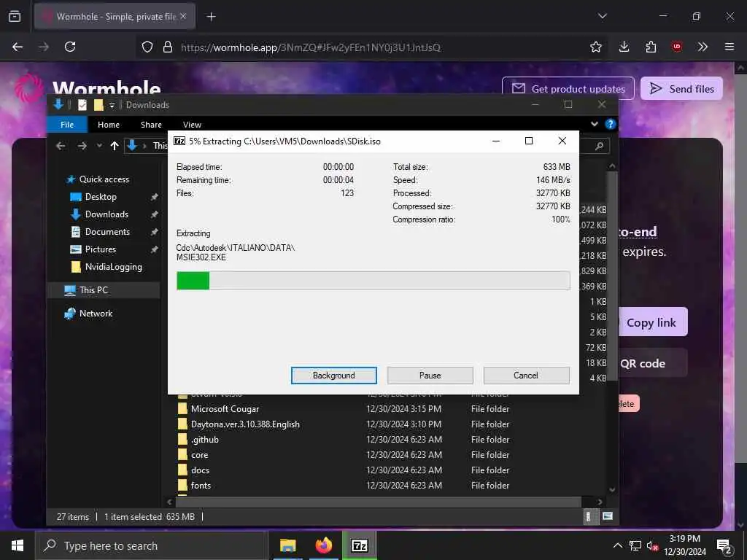
Task: Open the list all tabs dropdown
Action: click(x=602, y=16)
